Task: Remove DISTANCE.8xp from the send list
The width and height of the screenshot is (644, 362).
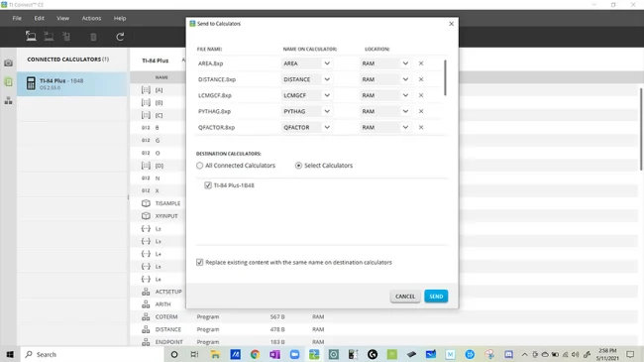Action: [421, 79]
